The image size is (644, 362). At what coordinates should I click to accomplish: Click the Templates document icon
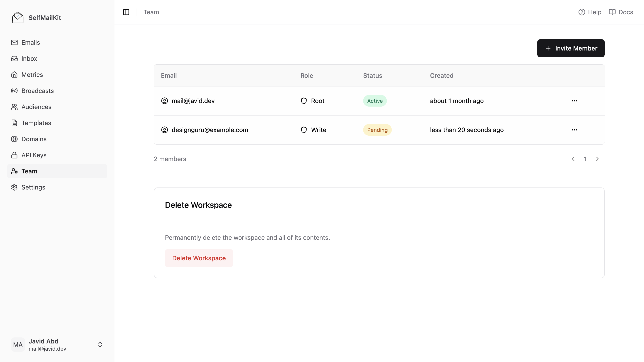tap(14, 123)
